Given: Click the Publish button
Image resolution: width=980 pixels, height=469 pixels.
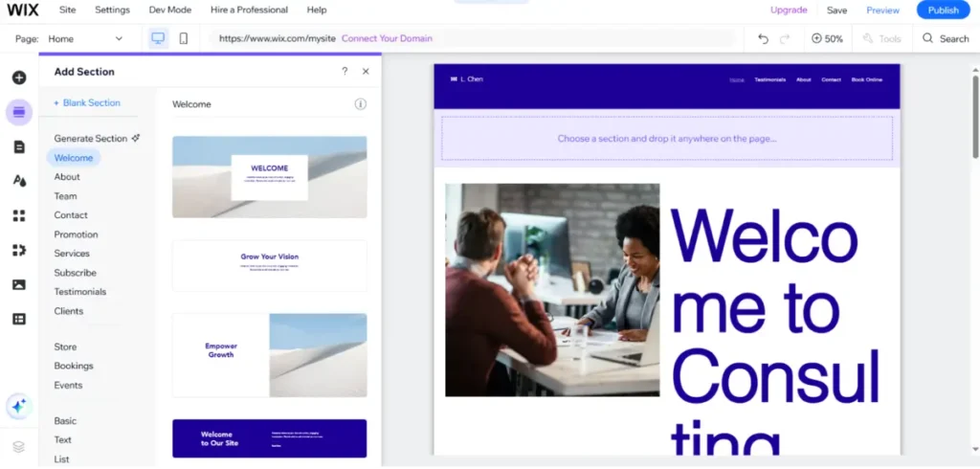Looking at the screenshot, I should click(942, 10).
